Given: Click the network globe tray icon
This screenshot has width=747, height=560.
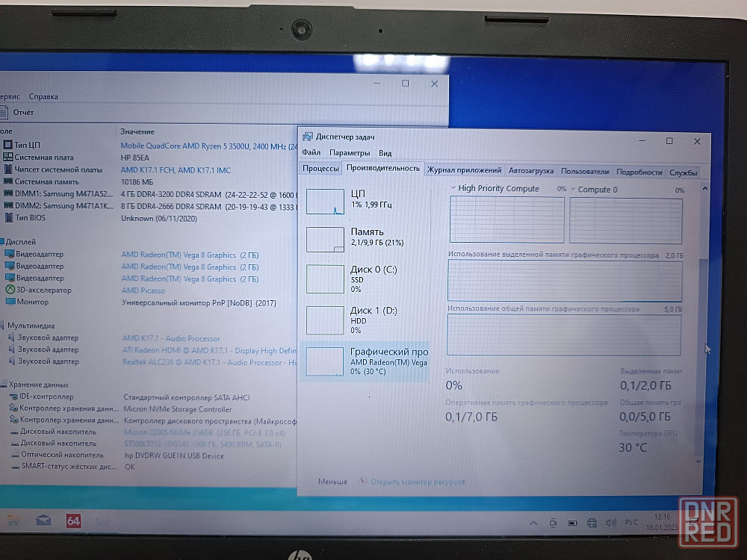Looking at the screenshot, I should point(592,523).
